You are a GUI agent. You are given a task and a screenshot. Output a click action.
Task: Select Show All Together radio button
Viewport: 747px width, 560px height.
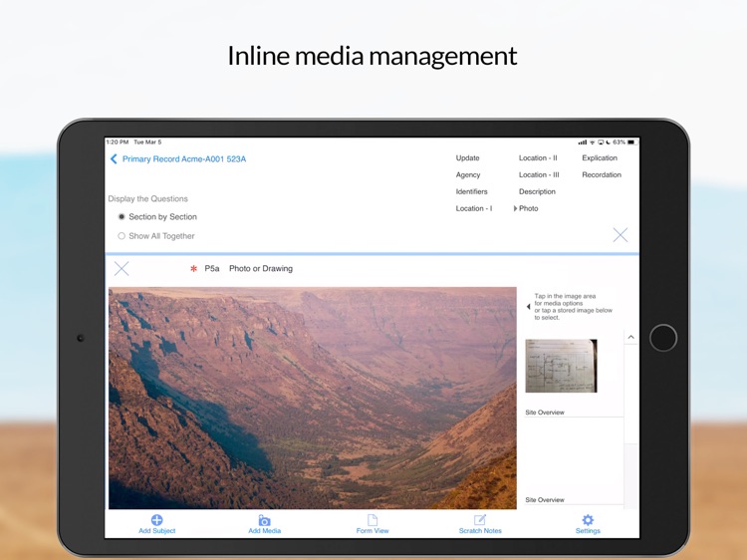122,236
